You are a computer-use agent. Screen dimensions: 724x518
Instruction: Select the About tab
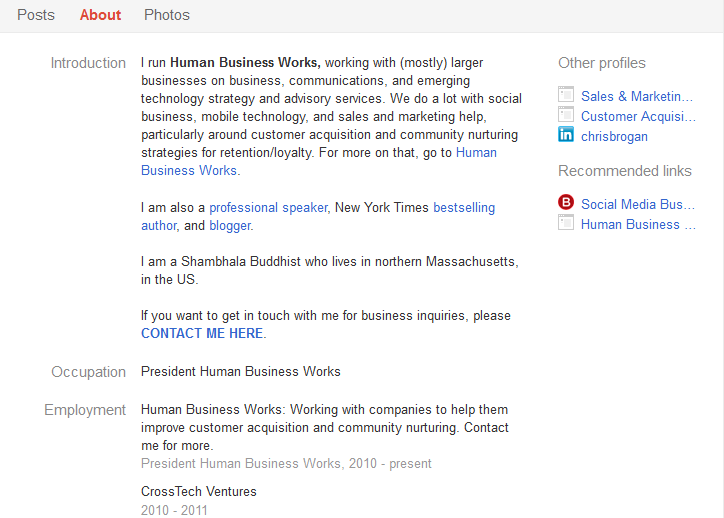100,15
